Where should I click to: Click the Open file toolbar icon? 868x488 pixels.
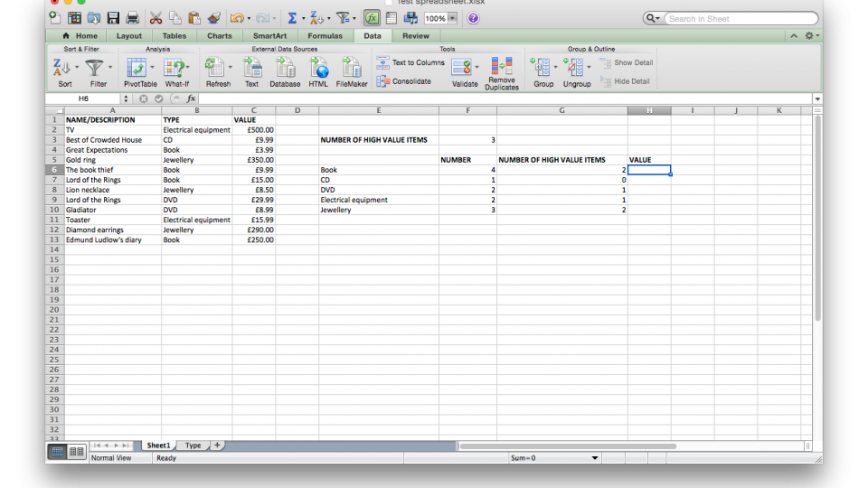pos(93,18)
